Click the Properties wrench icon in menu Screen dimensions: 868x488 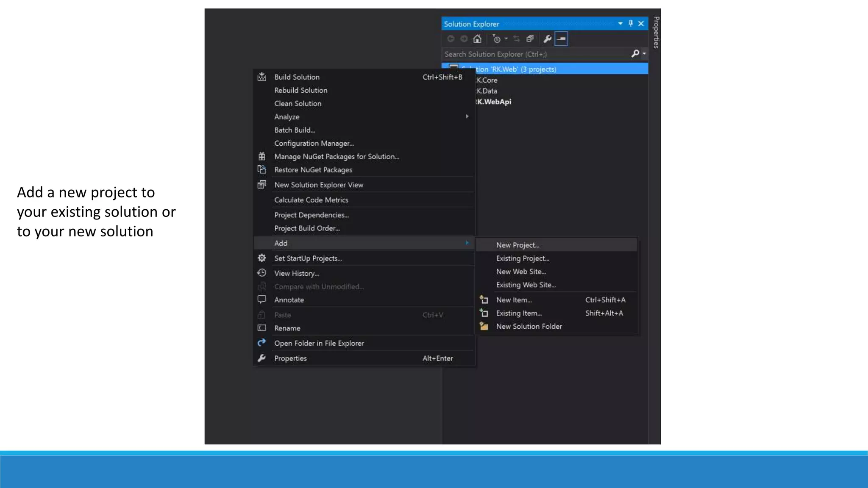262,358
